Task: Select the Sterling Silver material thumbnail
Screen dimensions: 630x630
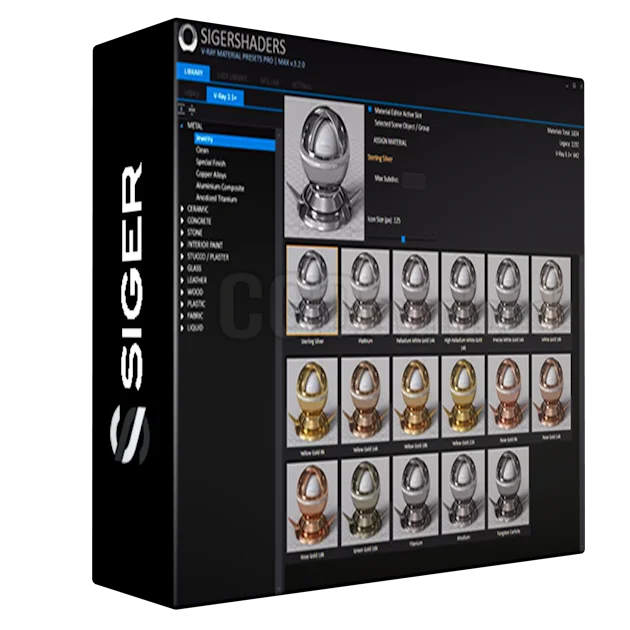Action: (x=312, y=290)
